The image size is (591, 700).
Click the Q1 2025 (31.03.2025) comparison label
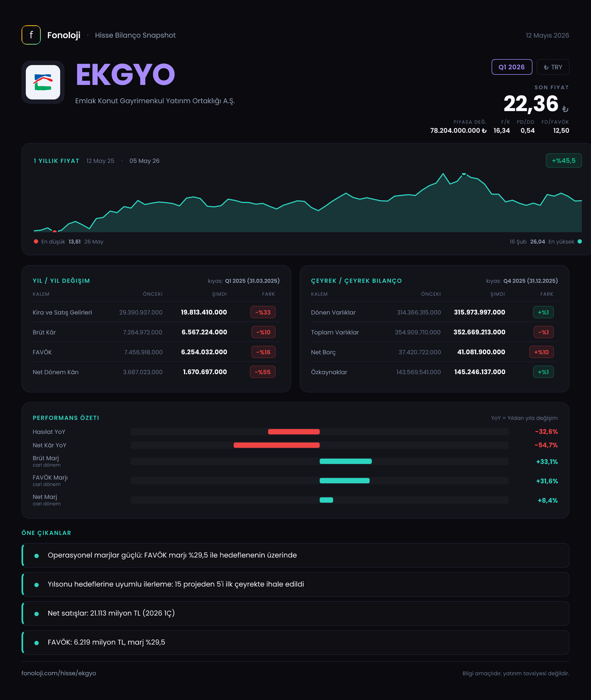(x=252, y=281)
